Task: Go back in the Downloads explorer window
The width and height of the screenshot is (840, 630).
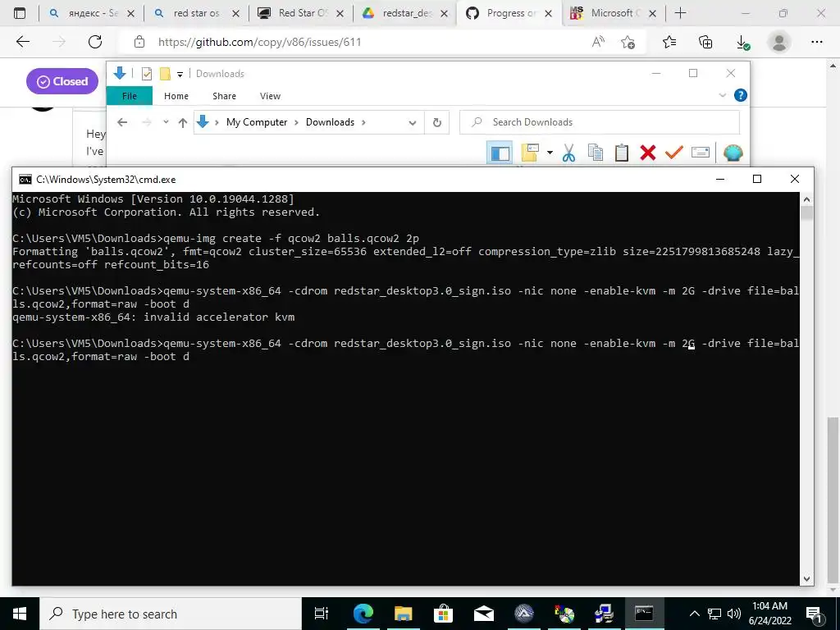Action: click(122, 123)
